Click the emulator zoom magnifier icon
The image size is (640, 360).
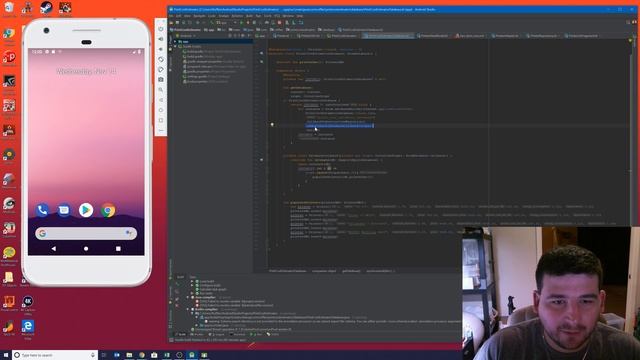(161, 90)
